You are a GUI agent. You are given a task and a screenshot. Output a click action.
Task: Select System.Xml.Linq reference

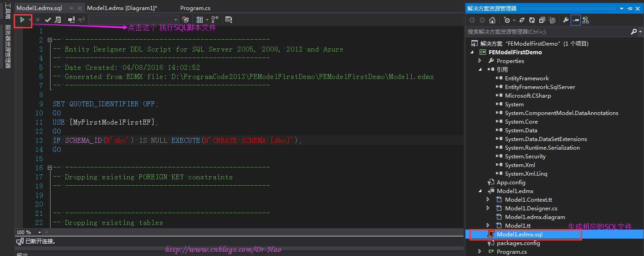tap(526, 173)
